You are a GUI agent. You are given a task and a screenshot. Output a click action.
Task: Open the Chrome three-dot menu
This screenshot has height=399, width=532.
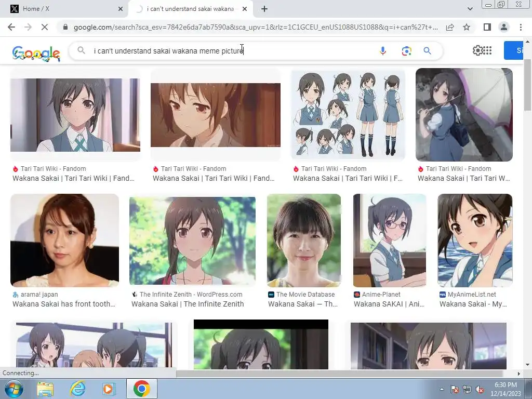coord(521,27)
